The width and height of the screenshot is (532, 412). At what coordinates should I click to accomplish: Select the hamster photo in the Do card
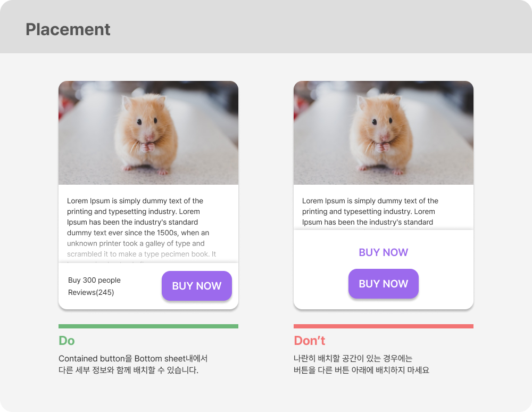(148, 133)
